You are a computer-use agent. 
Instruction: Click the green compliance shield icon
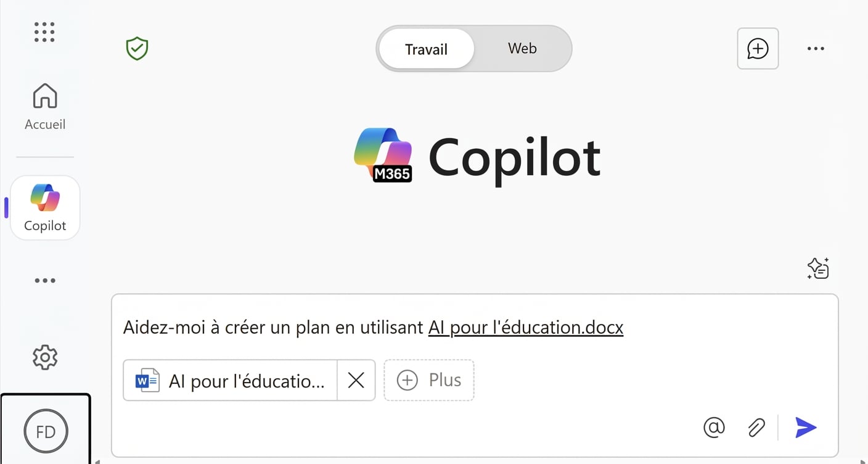point(136,48)
